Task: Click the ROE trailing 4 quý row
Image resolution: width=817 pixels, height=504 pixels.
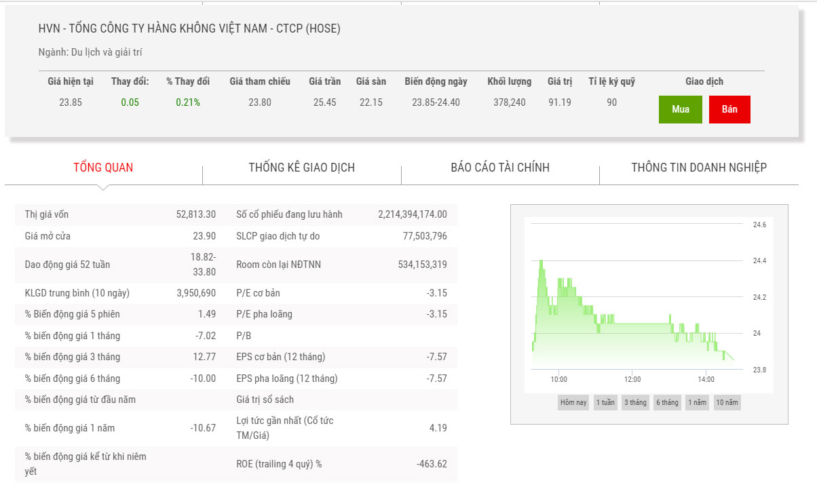Action: coord(341,464)
